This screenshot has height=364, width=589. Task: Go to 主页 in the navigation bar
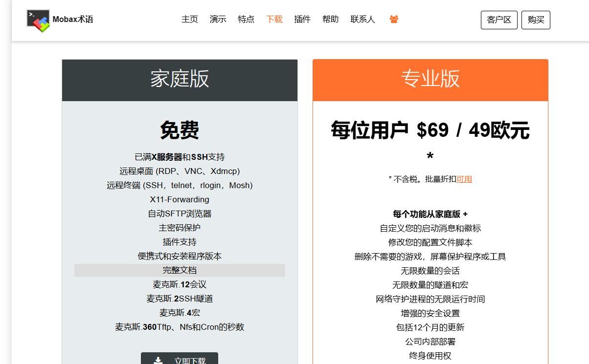(190, 19)
